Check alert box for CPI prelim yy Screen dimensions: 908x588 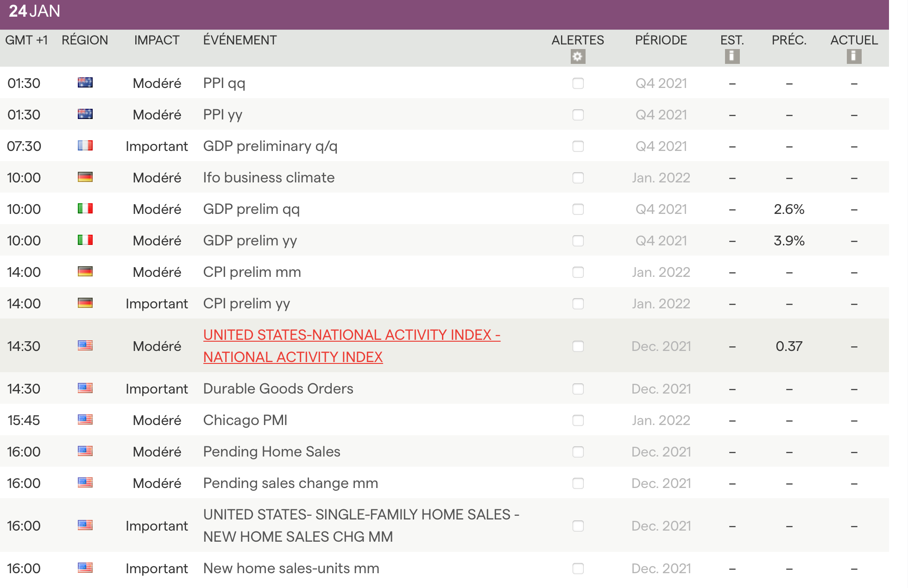578,304
